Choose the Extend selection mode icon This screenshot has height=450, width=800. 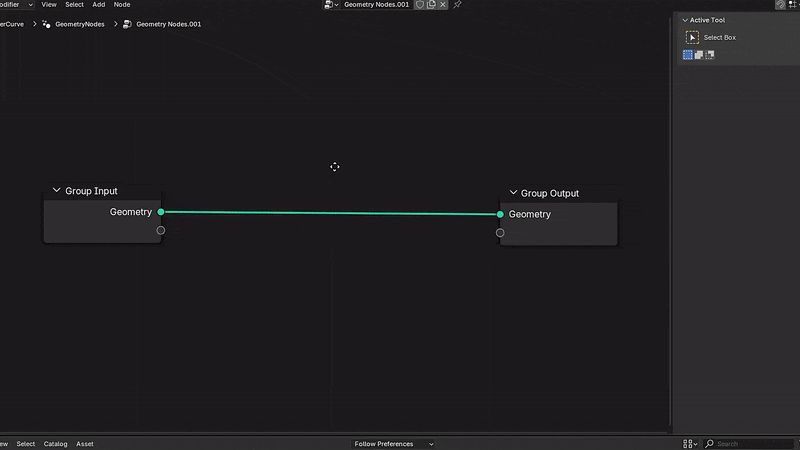point(698,55)
